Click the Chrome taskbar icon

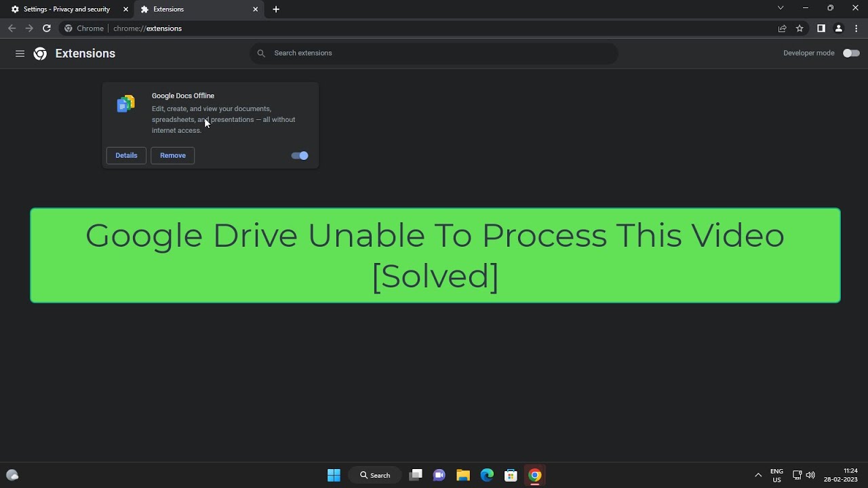tap(535, 475)
